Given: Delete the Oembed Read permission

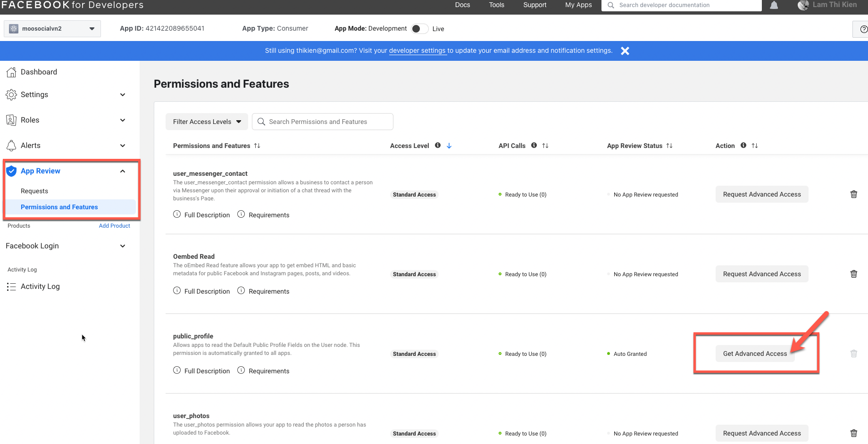Looking at the screenshot, I should pos(854,274).
